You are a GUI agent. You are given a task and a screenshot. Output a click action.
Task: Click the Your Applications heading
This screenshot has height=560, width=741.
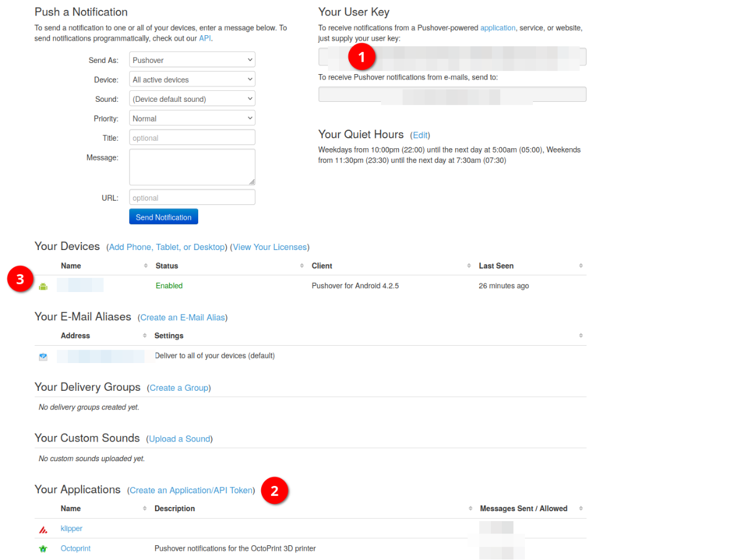[x=78, y=490]
